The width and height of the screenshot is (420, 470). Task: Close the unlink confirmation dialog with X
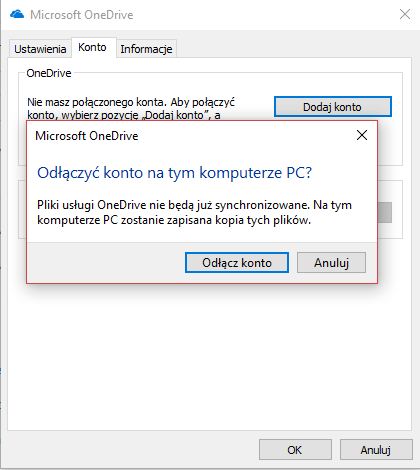pos(362,135)
